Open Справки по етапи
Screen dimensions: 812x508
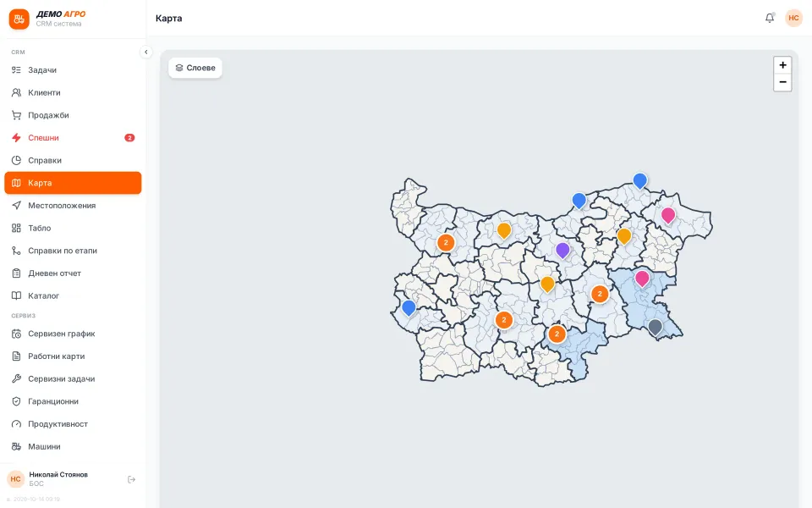73,251
